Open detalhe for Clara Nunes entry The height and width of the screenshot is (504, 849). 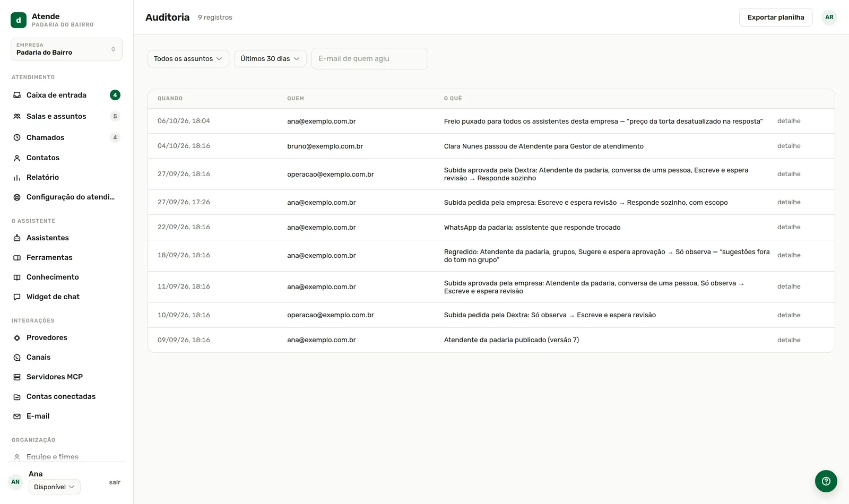(x=789, y=146)
